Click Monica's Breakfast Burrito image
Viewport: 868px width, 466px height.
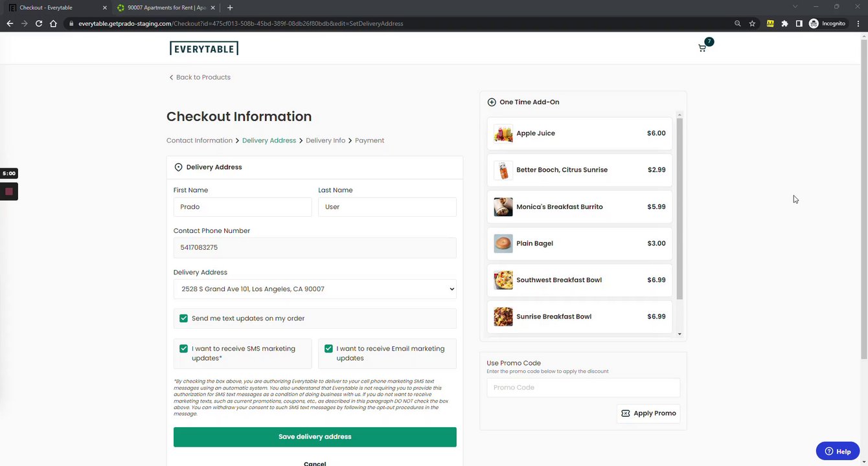tap(503, 207)
